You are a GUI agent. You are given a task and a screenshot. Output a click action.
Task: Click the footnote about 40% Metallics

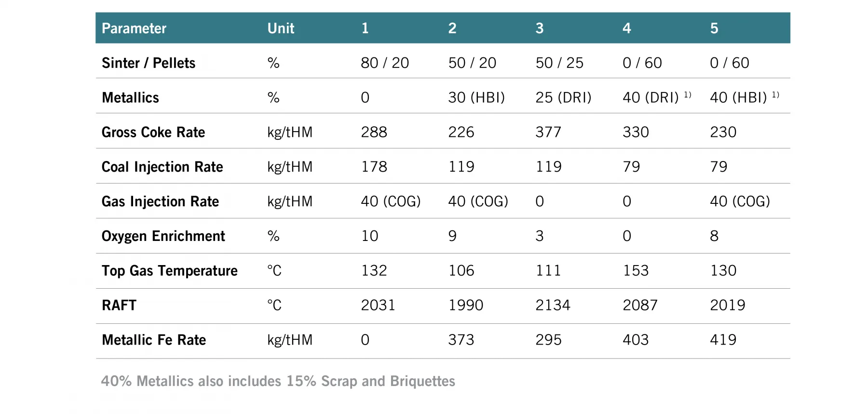278,381
